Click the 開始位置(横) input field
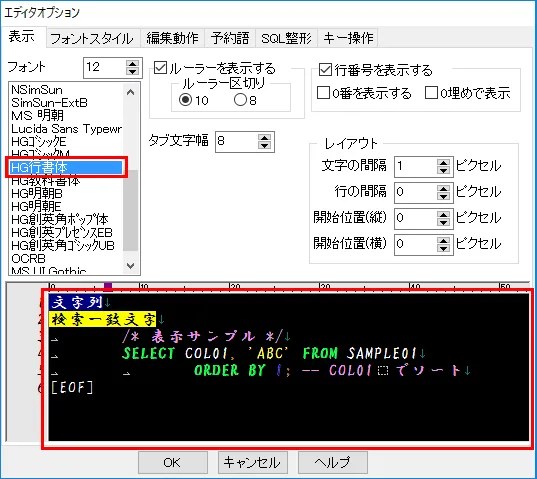 416,245
